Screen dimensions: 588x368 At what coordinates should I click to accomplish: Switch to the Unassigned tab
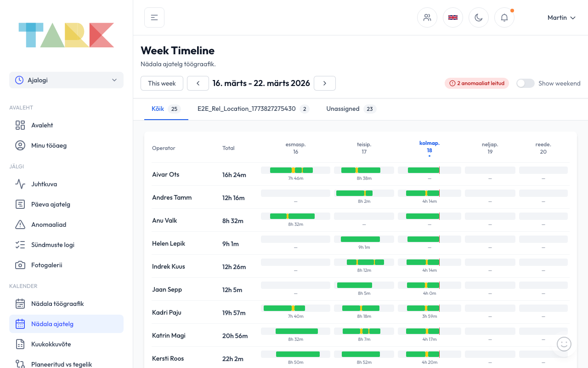(x=351, y=109)
